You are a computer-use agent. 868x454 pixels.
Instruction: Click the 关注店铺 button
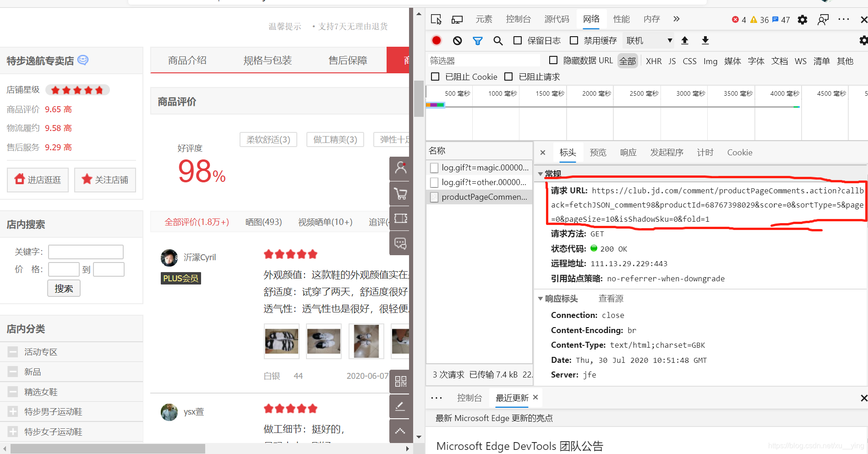pyautogui.click(x=105, y=180)
